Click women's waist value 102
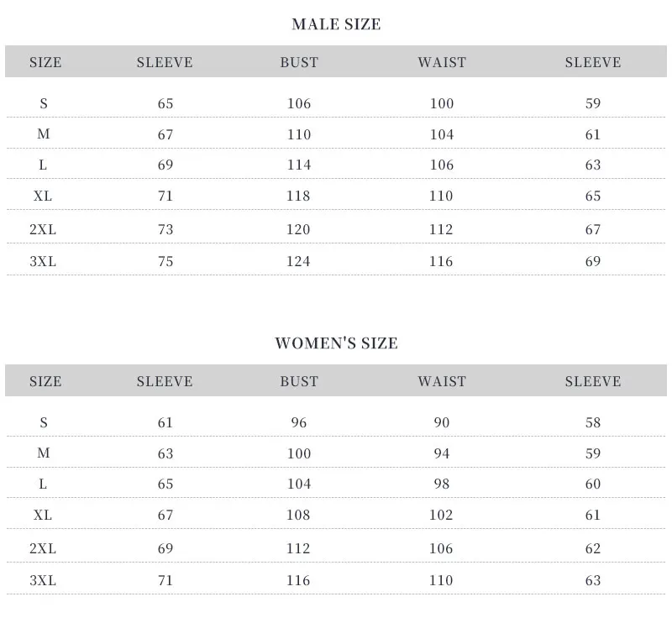This screenshot has width=672, height=623. coord(441,515)
